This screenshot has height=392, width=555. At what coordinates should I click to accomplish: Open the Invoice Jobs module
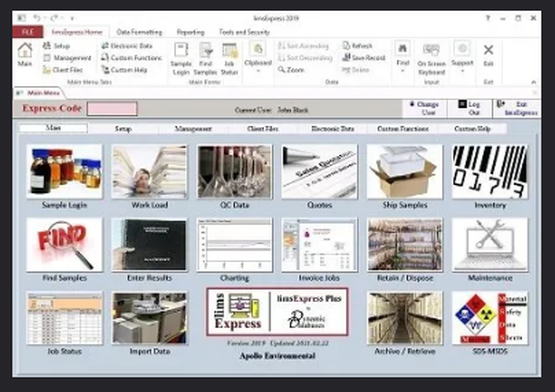(x=320, y=245)
